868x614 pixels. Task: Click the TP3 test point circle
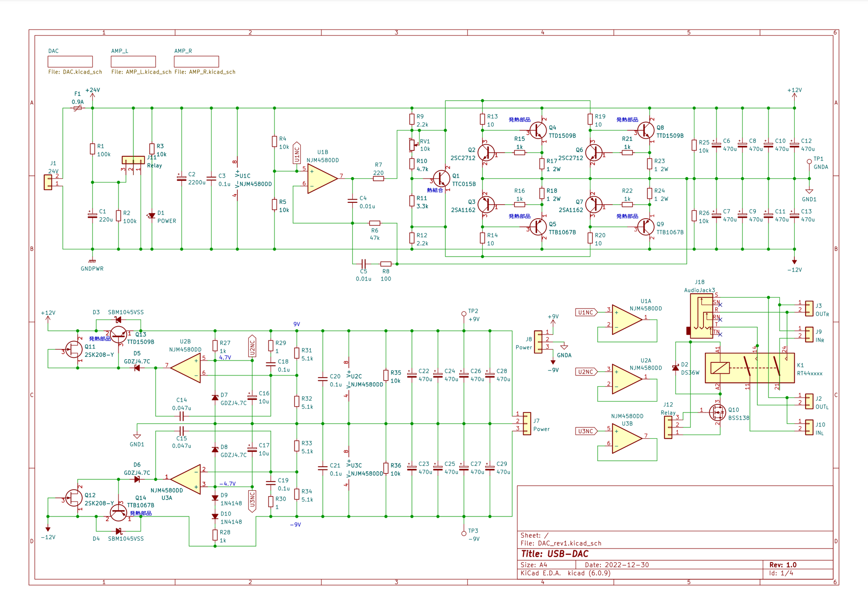[x=464, y=534]
